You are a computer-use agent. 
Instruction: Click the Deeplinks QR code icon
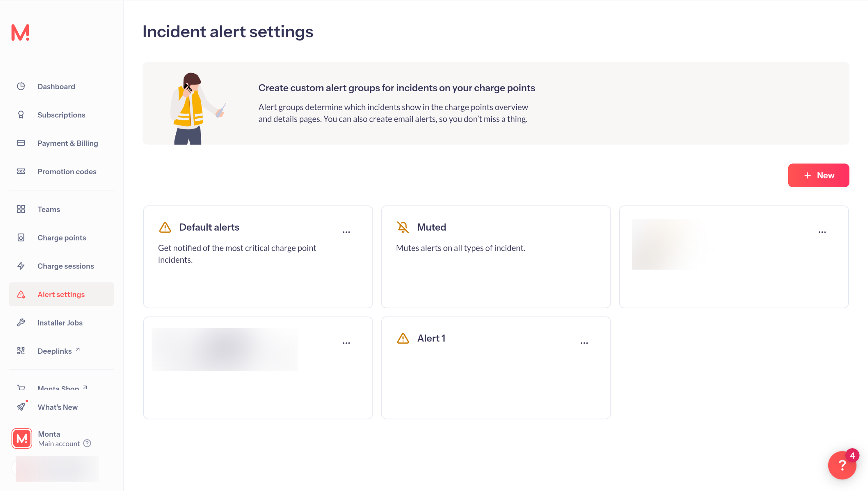click(x=21, y=351)
